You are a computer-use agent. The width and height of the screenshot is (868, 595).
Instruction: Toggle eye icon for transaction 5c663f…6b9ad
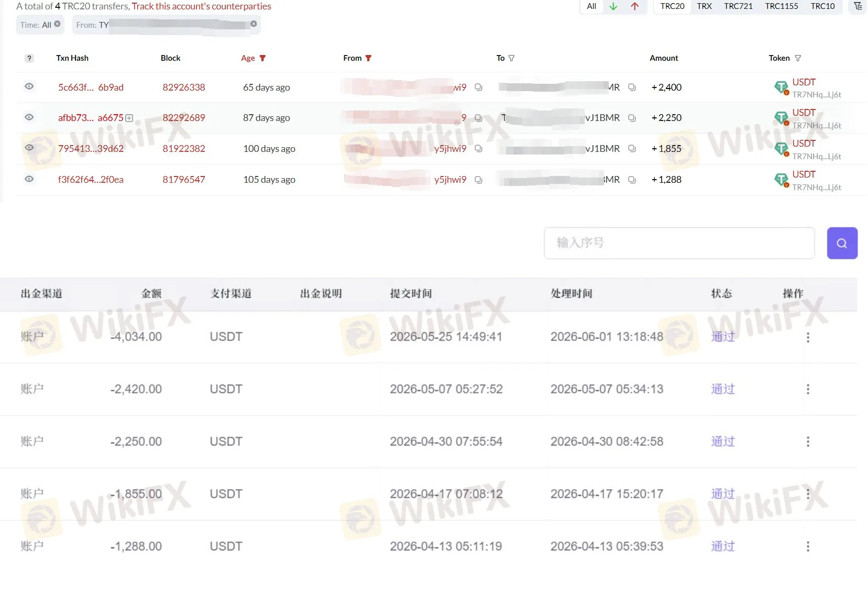click(x=29, y=86)
